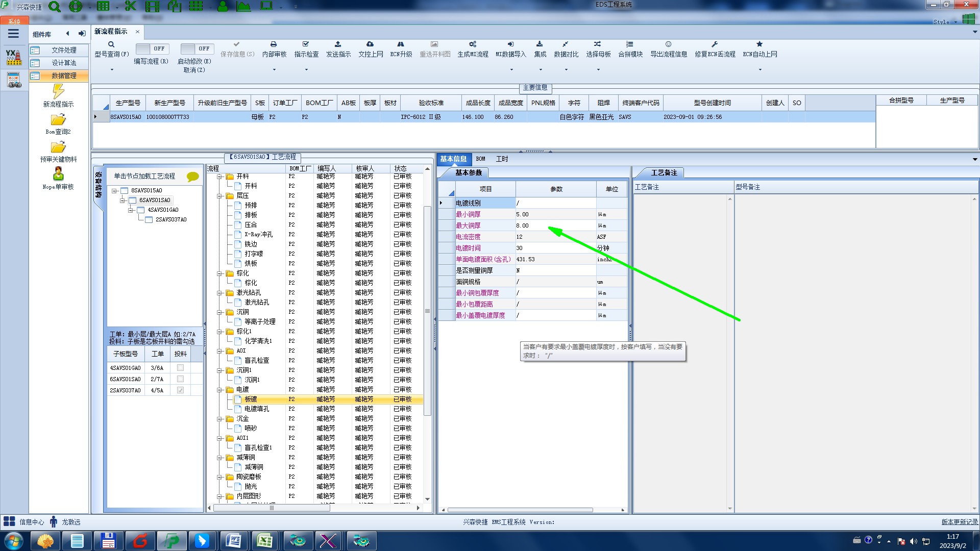The image size is (980, 551).
Task: Click the Nope单审核 person icon
Action: [58, 174]
